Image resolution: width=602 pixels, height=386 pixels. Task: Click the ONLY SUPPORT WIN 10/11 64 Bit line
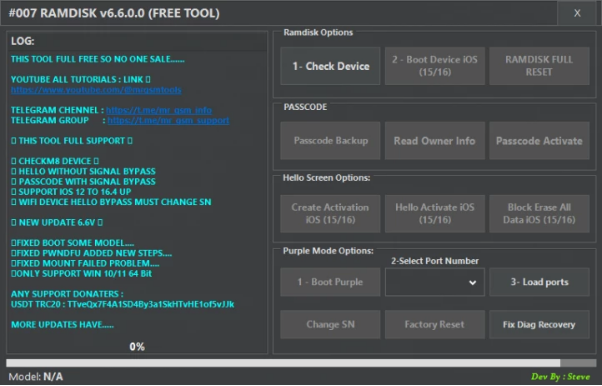(81, 274)
